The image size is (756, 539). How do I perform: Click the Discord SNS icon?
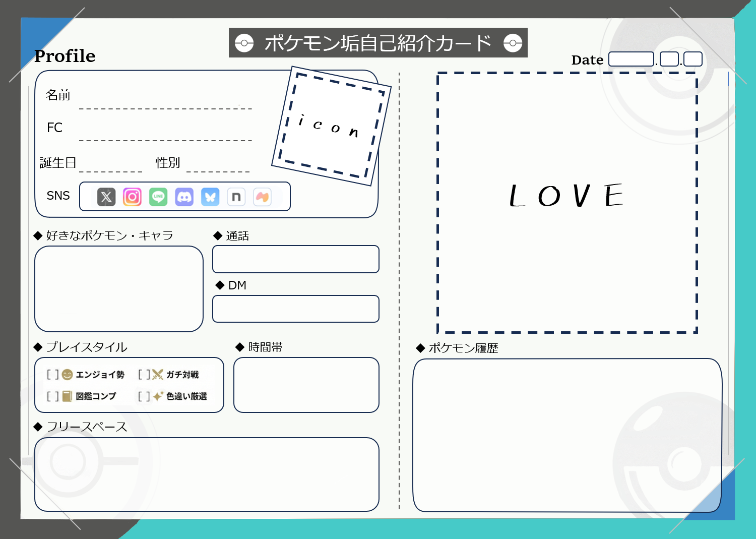click(x=184, y=197)
